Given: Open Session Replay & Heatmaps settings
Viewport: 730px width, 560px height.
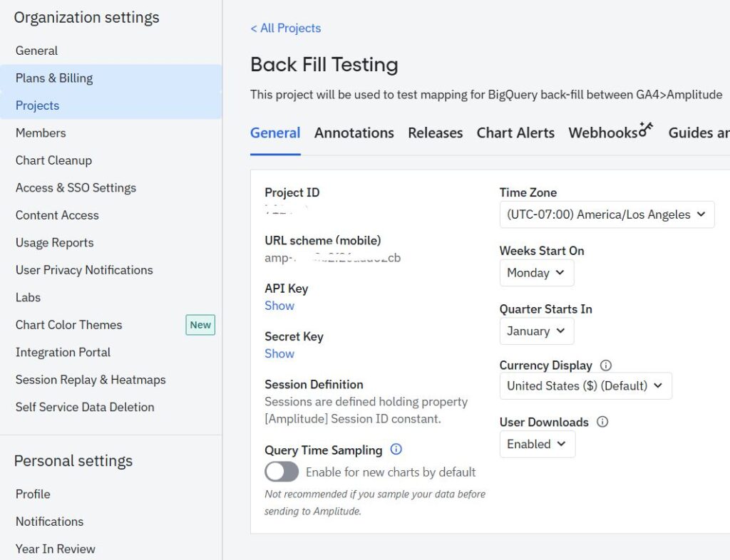Looking at the screenshot, I should coord(91,380).
